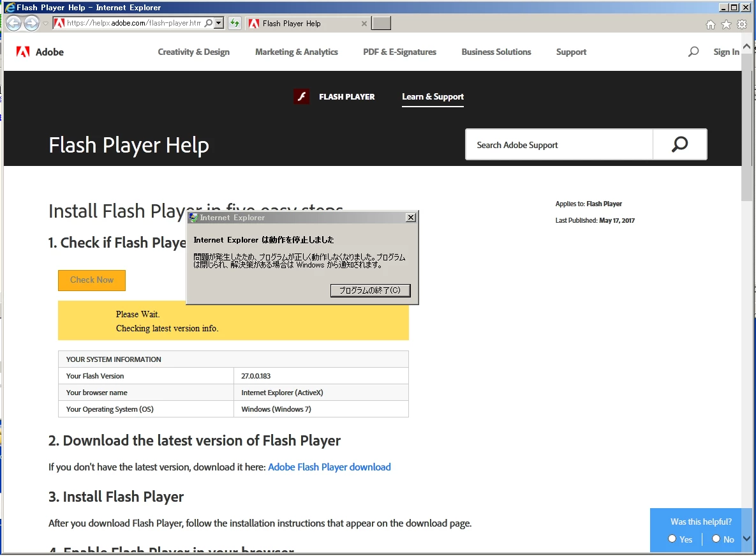
Task: Open PDF & E-Signatures menu
Action: pos(400,52)
